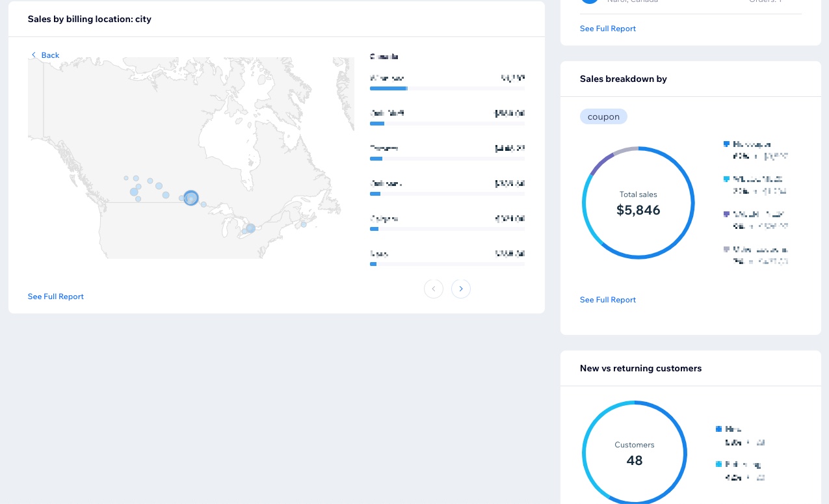The height and width of the screenshot is (504, 829).
Task: Open full report in the top customer card
Action: point(607,29)
